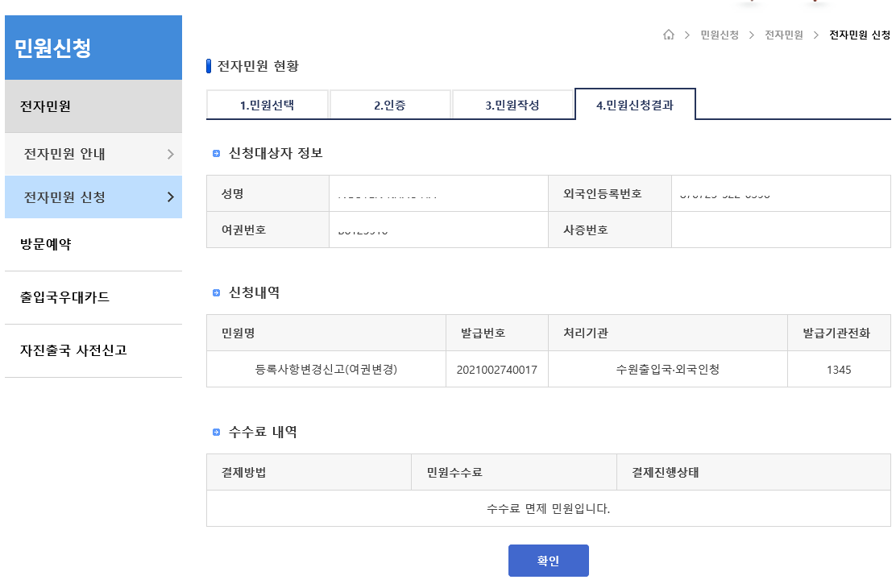Click the issue number 2021002740017 cell
The width and height of the screenshot is (896, 588).
[x=496, y=370]
